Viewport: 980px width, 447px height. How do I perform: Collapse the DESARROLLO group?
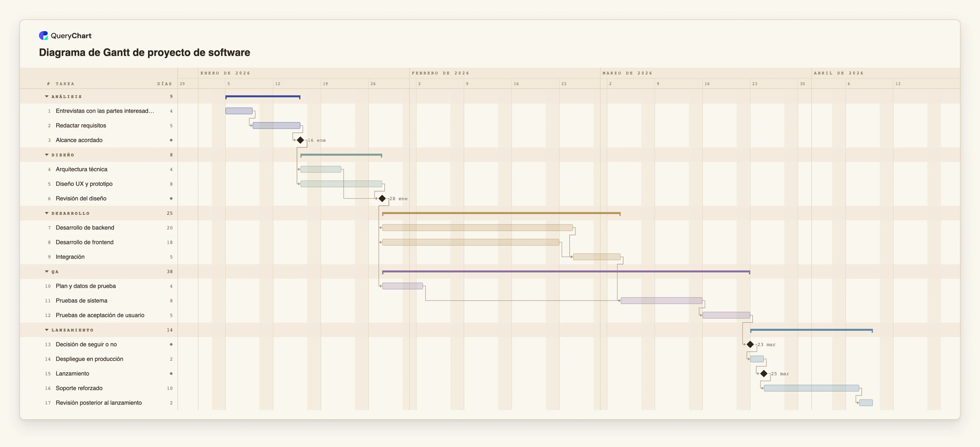pos(47,213)
